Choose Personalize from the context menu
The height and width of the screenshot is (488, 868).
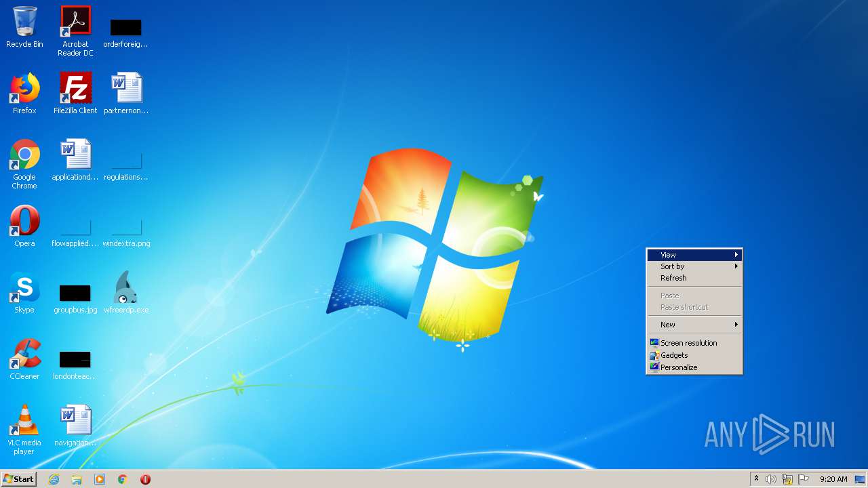694,367
